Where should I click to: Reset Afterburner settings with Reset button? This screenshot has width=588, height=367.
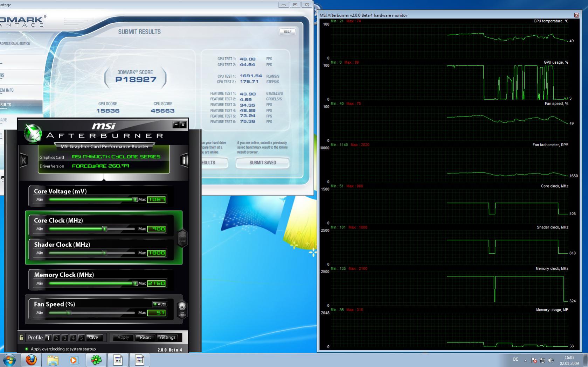click(145, 338)
